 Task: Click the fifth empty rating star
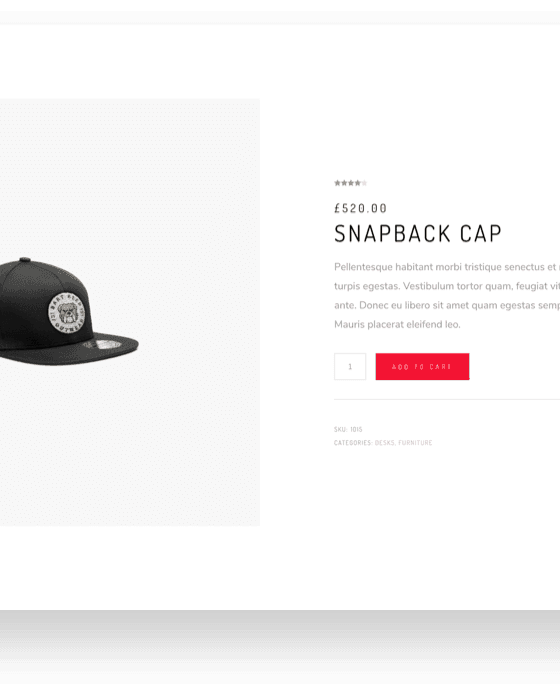click(x=364, y=183)
